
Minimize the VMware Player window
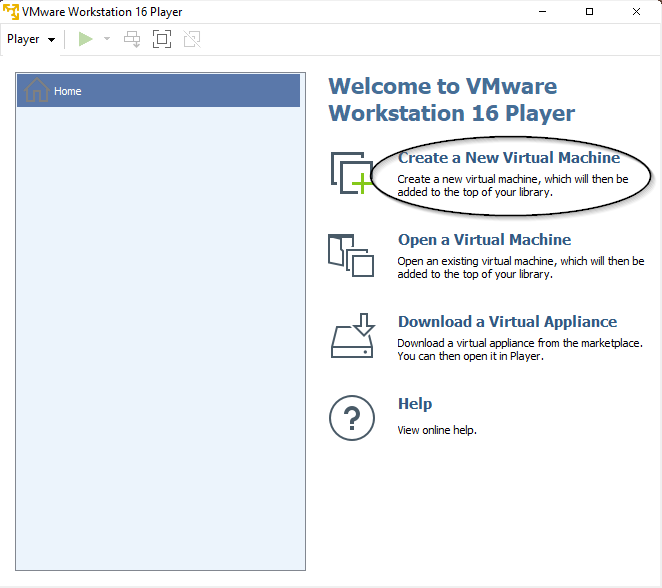(x=543, y=11)
